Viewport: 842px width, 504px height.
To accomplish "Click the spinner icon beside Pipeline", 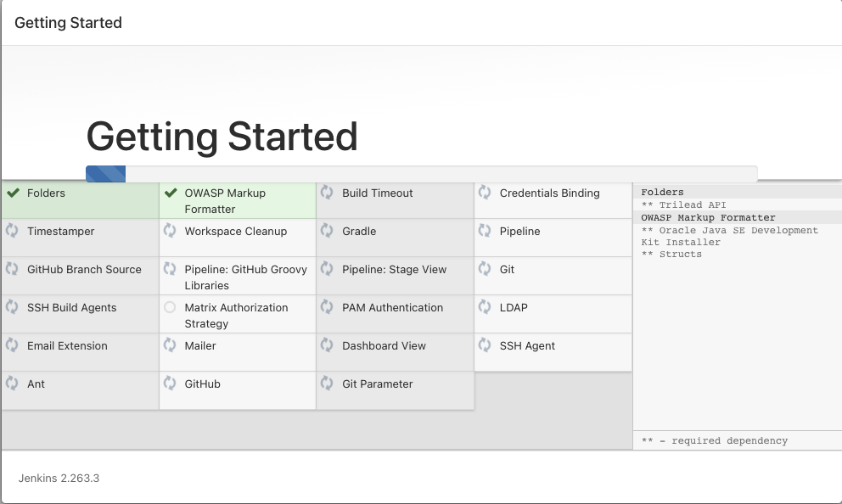I will (x=485, y=230).
